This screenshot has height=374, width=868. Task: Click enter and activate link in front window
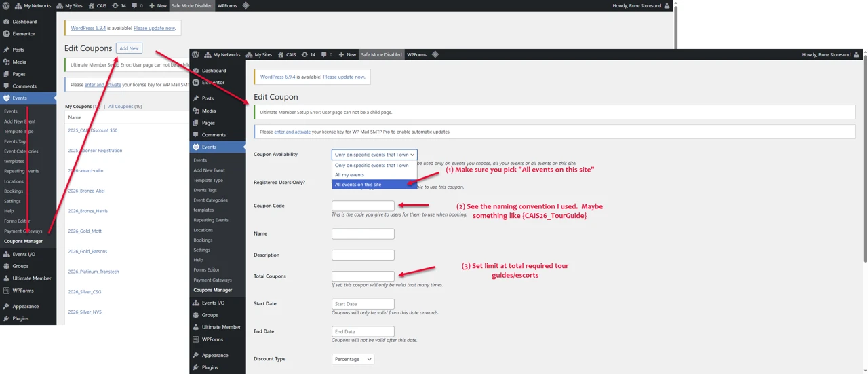[x=292, y=132]
